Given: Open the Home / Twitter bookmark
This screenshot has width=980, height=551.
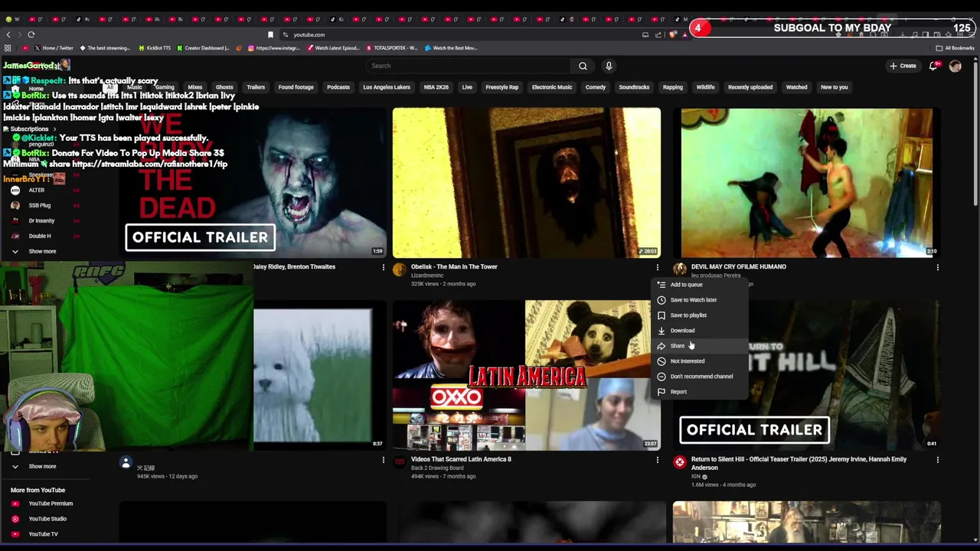Looking at the screenshot, I should 54,47.
